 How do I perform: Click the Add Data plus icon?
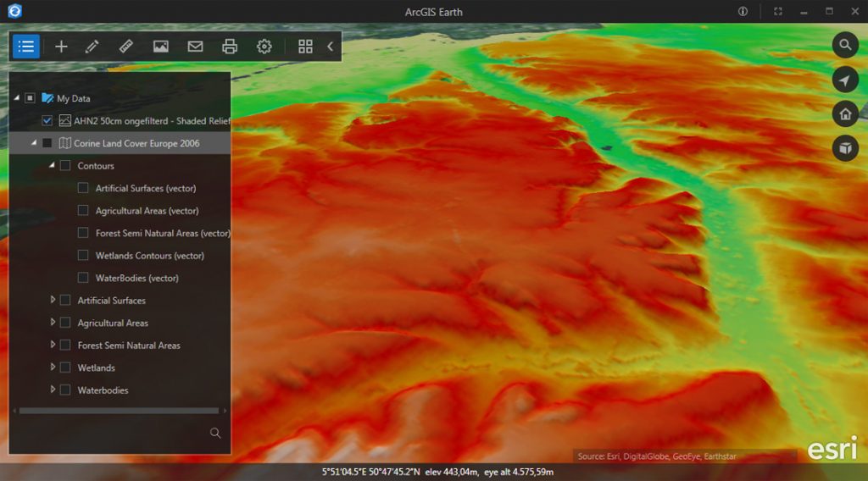click(61, 47)
